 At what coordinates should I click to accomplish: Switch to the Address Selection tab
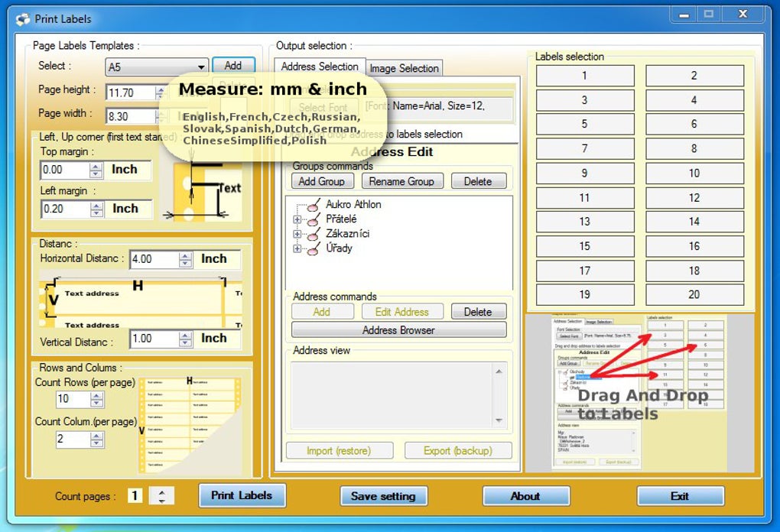point(320,66)
